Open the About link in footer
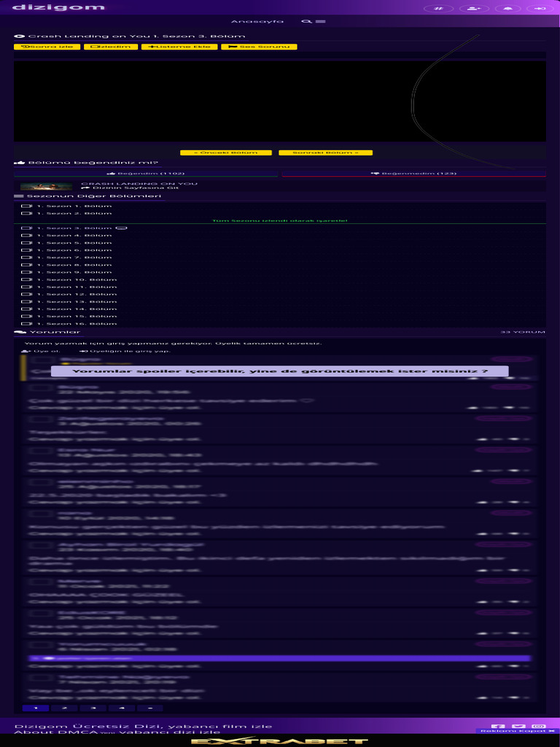The height and width of the screenshot is (747, 560). [35, 732]
